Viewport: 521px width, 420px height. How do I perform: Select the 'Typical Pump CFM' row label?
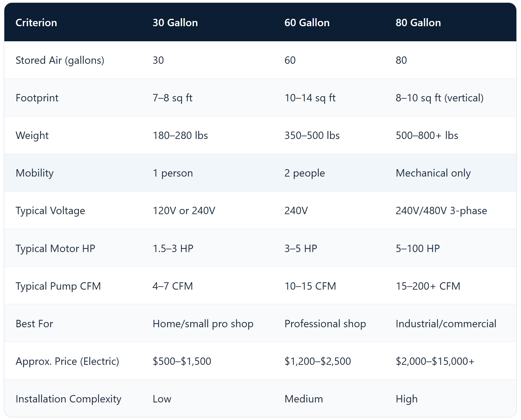[58, 286]
